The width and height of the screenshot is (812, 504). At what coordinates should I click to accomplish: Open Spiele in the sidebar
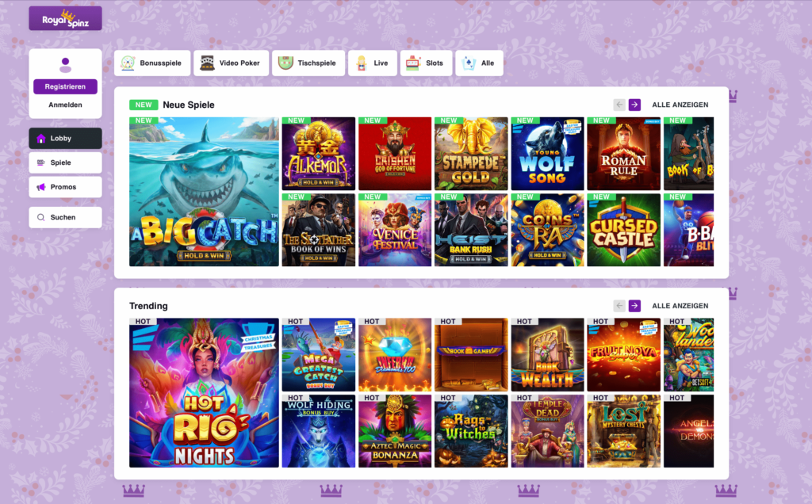click(65, 162)
